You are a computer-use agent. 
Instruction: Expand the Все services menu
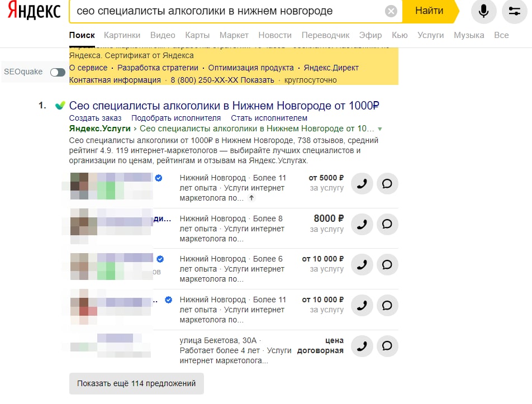501,35
